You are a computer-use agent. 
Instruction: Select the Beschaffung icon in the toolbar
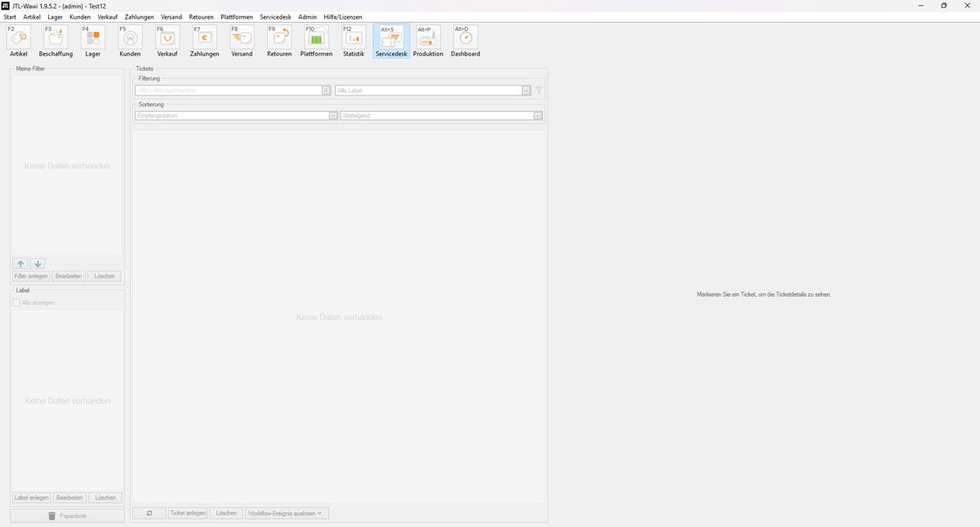point(55,37)
